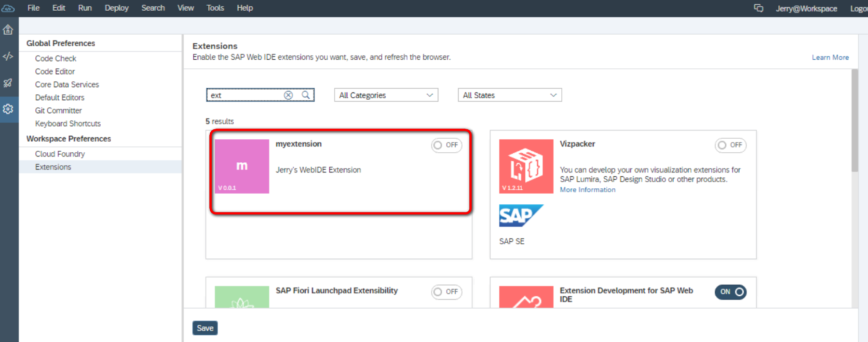This screenshot has width=868, height=342.
Task: Open the Home perspective icon
Action: pyautogui.click(x=8, y=30)
